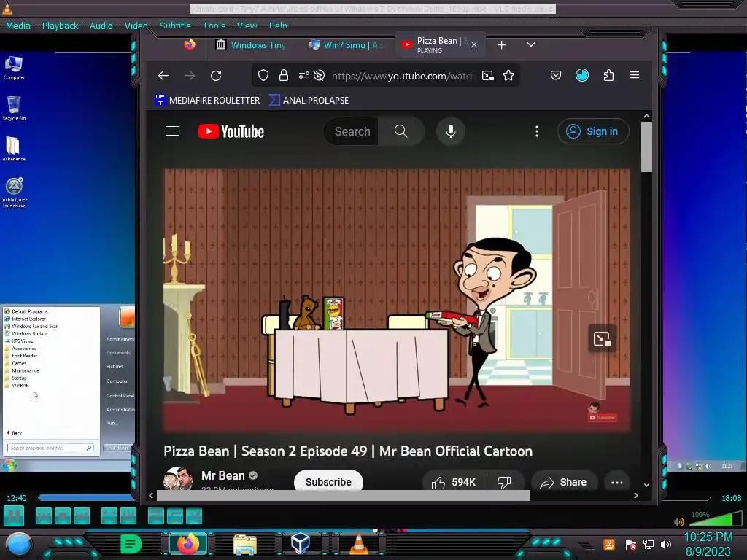The width and height of the screenshot is (747, 560).
Task: Switch to the Win7 Simu tab
Action: pyautogui.click(x=347, y=44)
